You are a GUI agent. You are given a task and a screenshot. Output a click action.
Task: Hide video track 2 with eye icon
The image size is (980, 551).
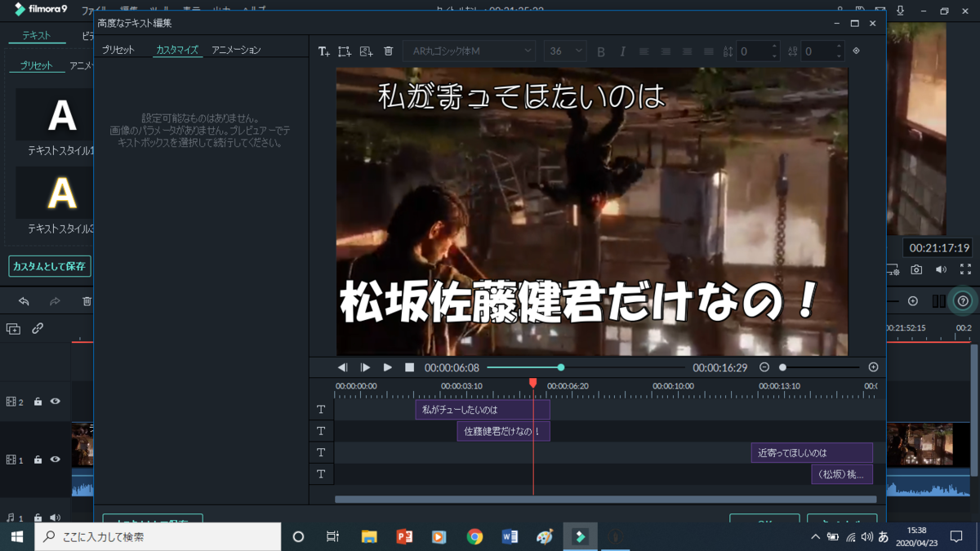pos(56,402)
